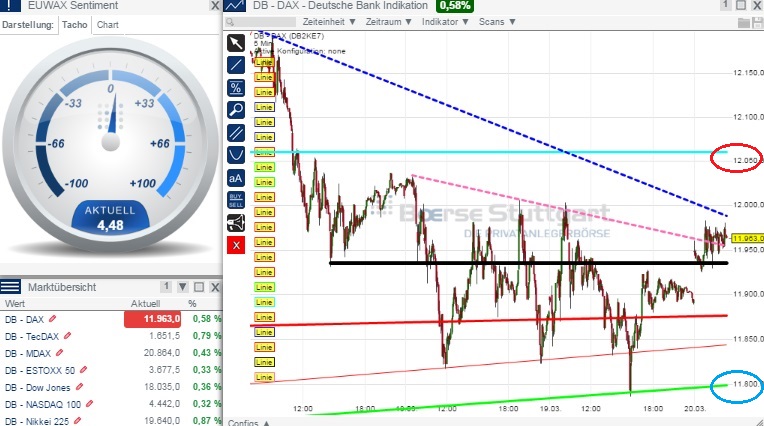Viewport: 764px width, 426px height.
Task: Select the DB - Dow Jones row
Action: click(x=111, y=387)
